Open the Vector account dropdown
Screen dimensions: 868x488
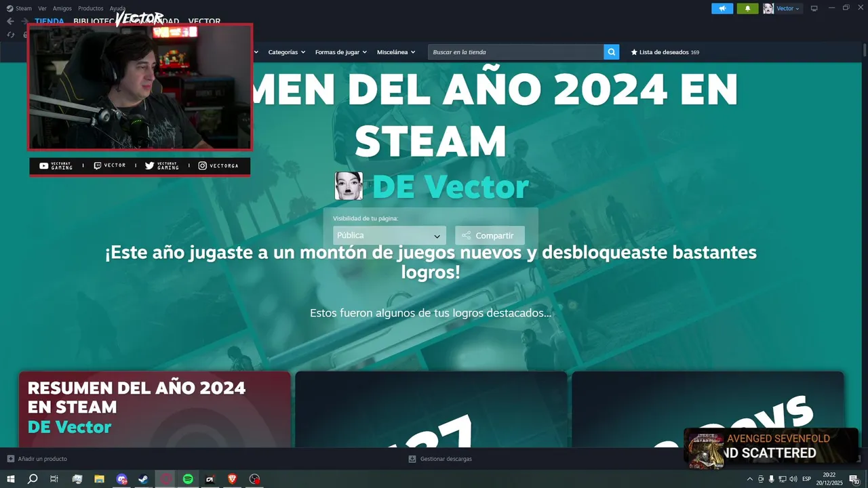(788, 9)
